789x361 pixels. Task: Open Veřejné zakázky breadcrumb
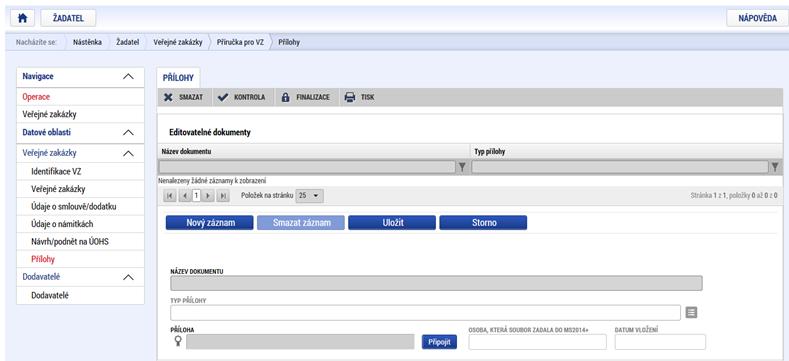[x=178, y=42]
